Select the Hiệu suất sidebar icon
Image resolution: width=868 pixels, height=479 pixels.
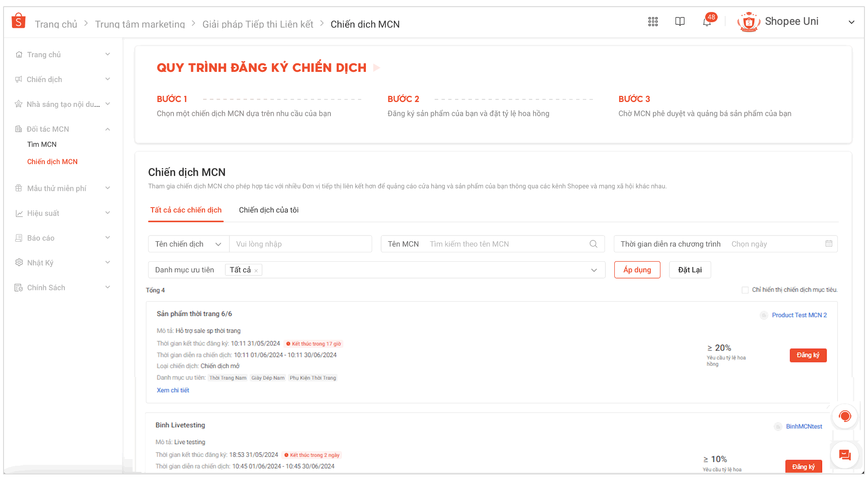(x=19, y=213)
